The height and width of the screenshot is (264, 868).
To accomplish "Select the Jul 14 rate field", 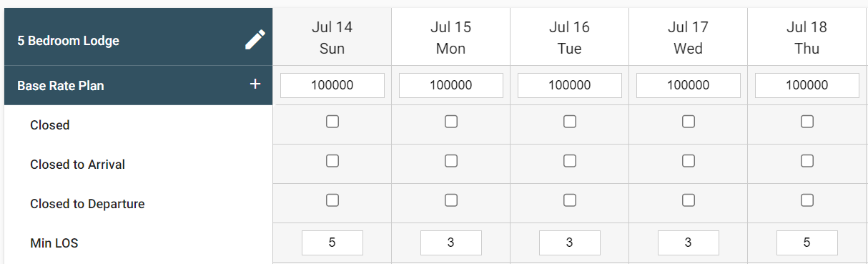I will pyautogui.click(x=332, y=85).
